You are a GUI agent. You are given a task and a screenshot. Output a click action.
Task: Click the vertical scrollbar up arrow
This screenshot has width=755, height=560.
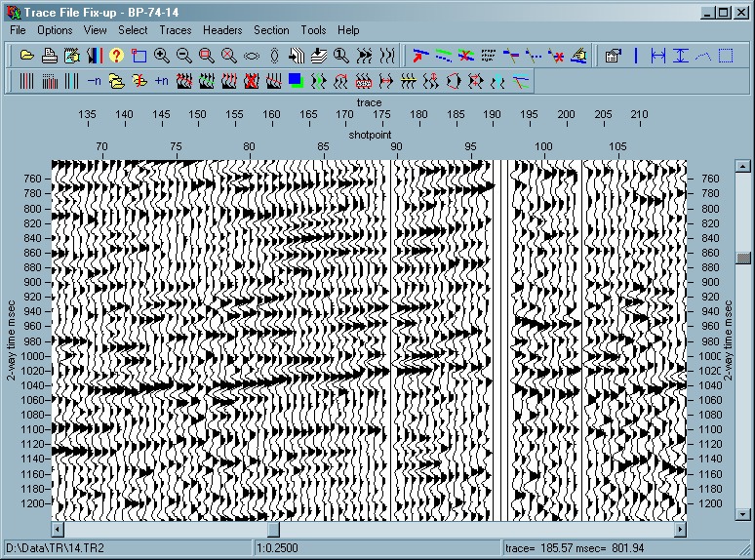click(x=743, y=168)
